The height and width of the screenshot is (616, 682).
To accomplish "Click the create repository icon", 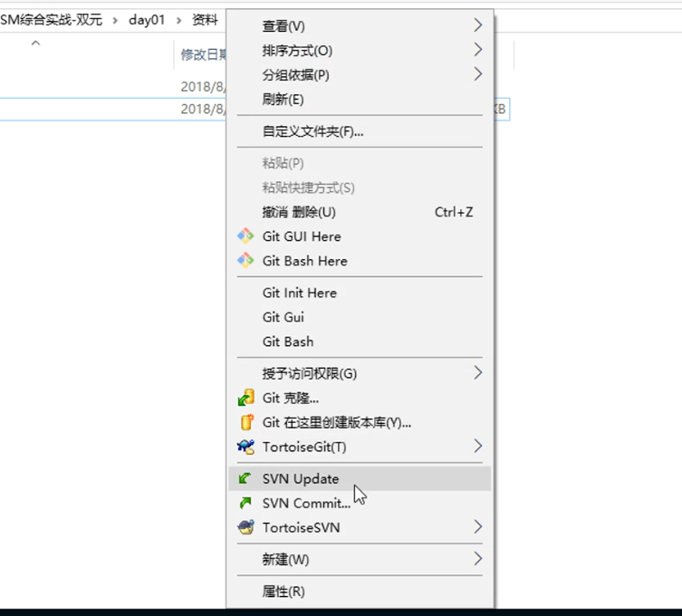I will pos(246,422).
